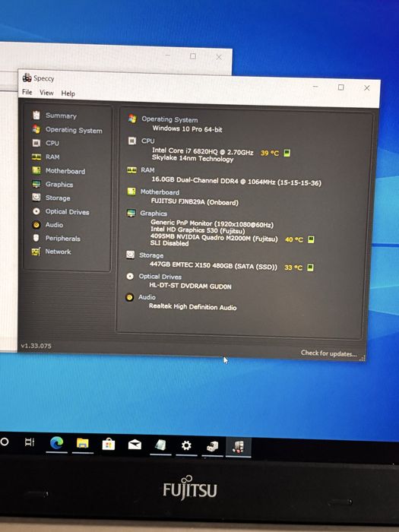Click the Audio heading in summary panel

pos(147,297)
